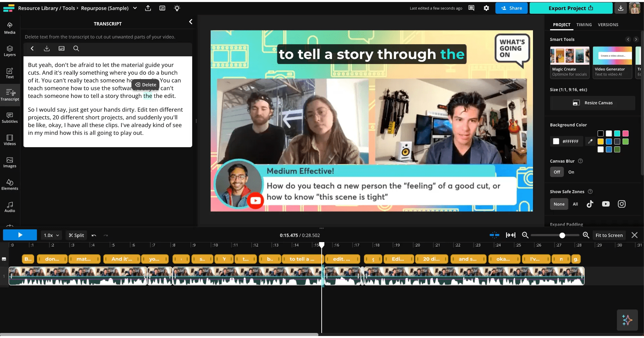Click the search icon in transcript toolbar
The image size is (644, 338).
point(76,49)
